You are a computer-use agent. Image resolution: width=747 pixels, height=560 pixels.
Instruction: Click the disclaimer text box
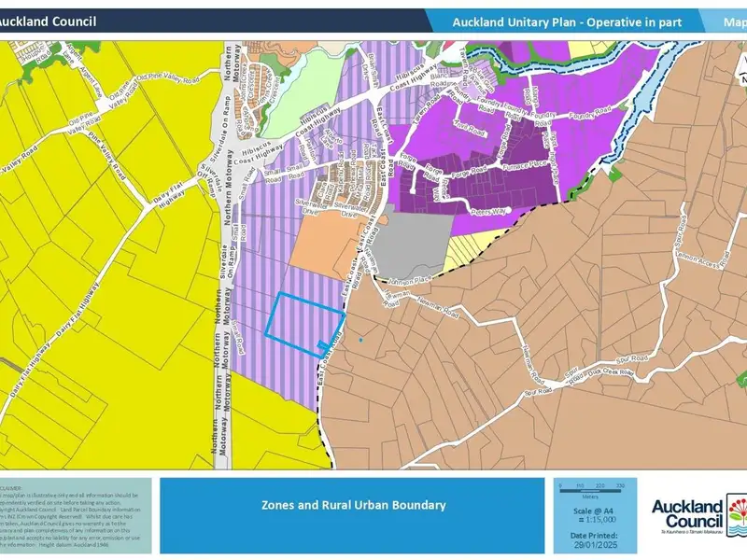pyautogui.click(x=73, y=516)
